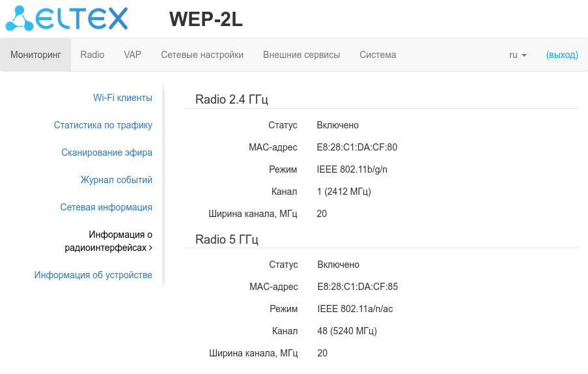Click the Radio 5 ГГц heading
This screenshot has height=374, width=588.
227,239
